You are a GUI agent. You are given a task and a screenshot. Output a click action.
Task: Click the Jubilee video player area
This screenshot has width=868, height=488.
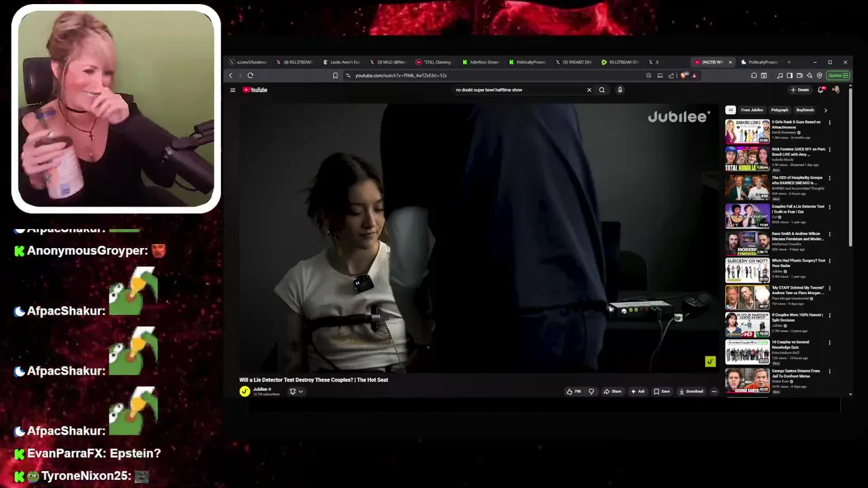pos(477,238)
